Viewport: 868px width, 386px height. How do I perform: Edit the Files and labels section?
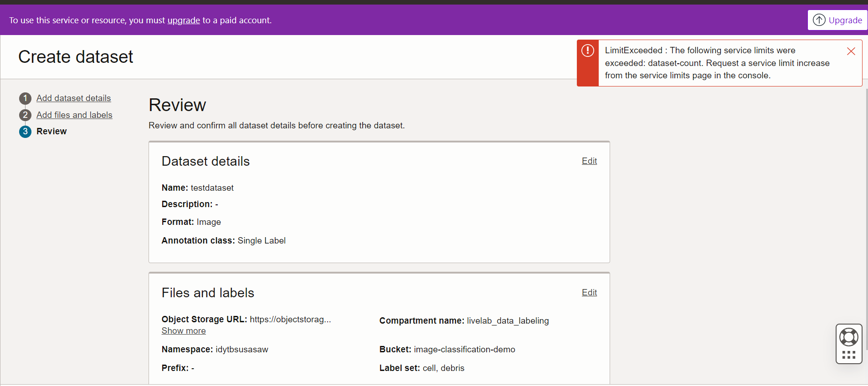pos(589,292)
